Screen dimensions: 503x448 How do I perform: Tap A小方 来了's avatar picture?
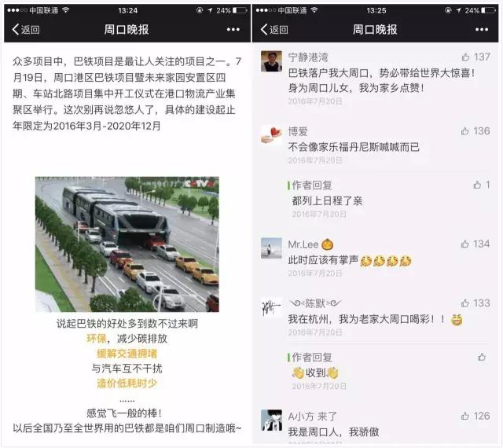click(x=271, y=420)
